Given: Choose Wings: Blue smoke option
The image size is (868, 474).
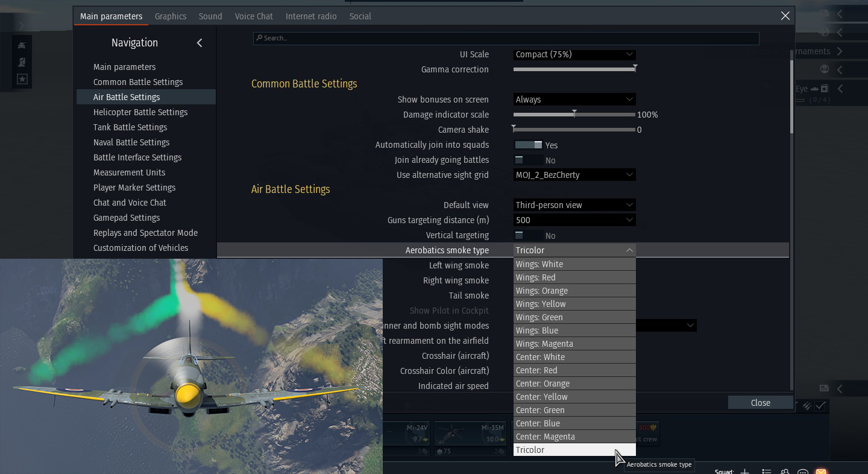Looking at the screenshot, I should point(574,330).
